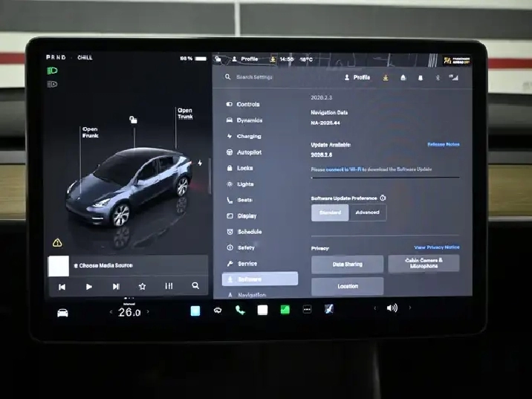
Task: Tap the charge port lightning bolt icon
Action: (199, 163)
